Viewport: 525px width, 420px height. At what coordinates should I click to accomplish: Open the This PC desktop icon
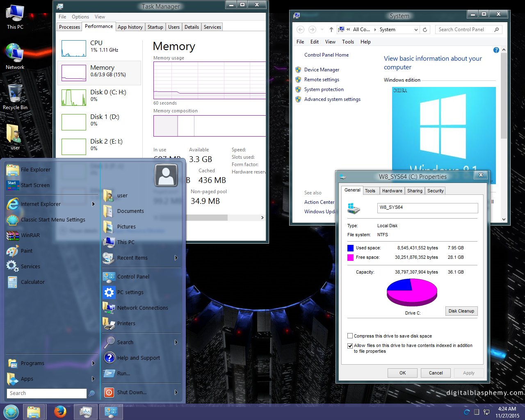(x=15, y=17)
